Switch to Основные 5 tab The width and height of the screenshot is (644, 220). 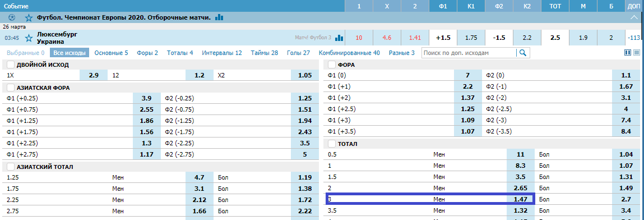tap(112, 53)
